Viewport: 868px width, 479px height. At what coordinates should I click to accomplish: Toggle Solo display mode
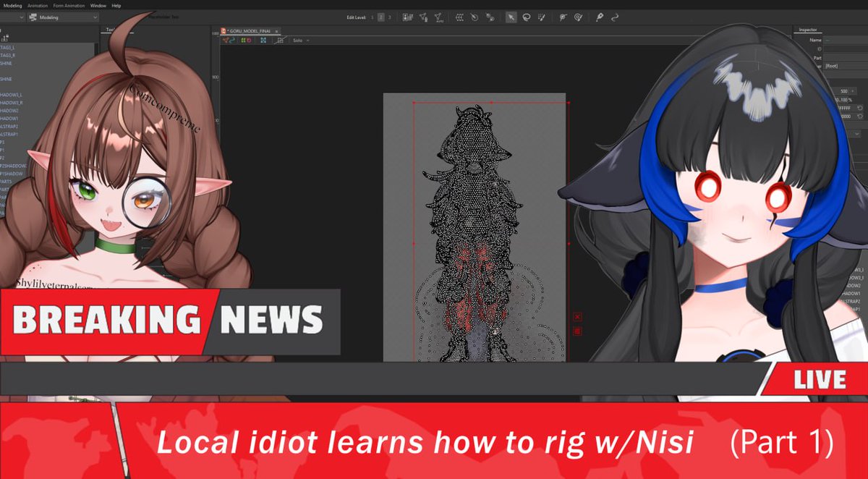point(297,41)
